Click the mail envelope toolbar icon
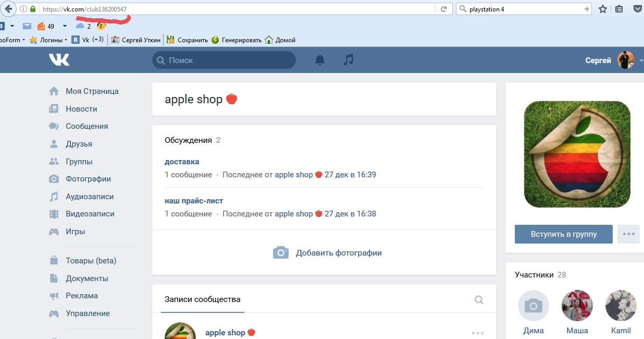The width and height of the screenshot is (644, 339). (x=27, y=26)
